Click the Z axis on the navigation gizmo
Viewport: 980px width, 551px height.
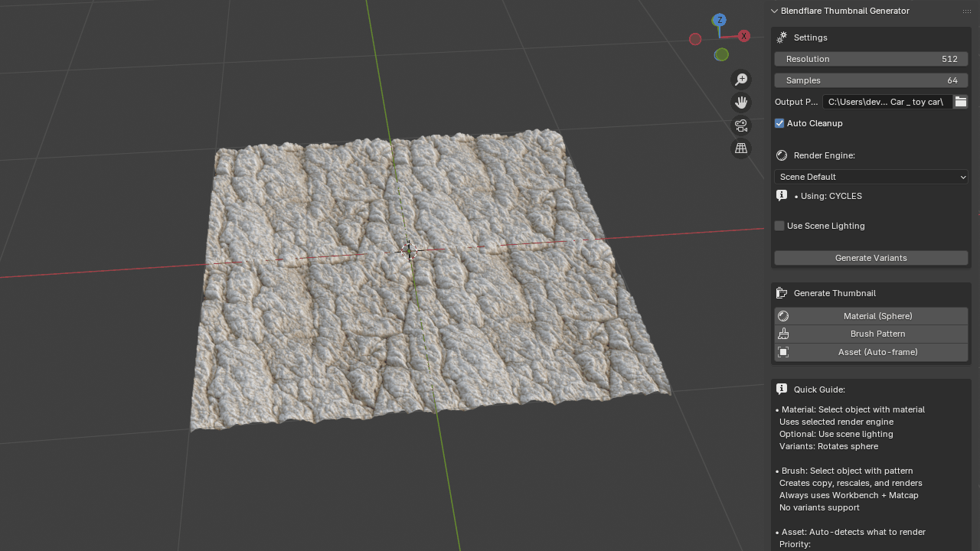[719, 20]
